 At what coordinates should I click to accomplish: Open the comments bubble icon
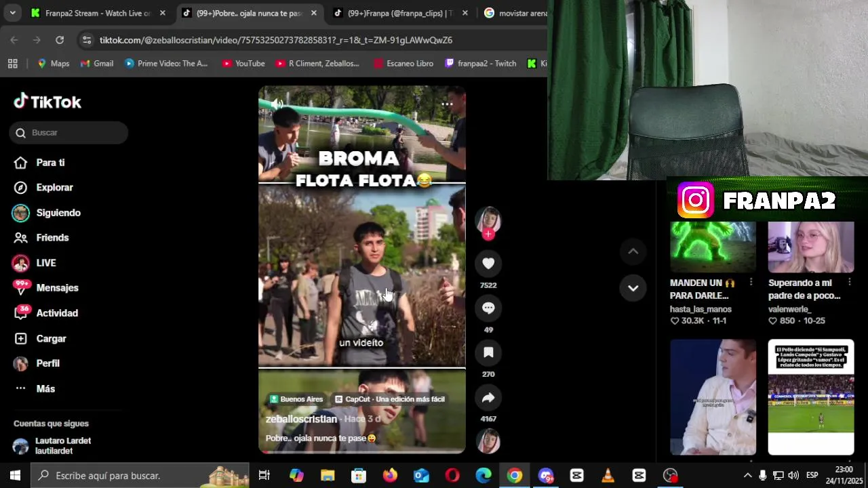[488, 308]
